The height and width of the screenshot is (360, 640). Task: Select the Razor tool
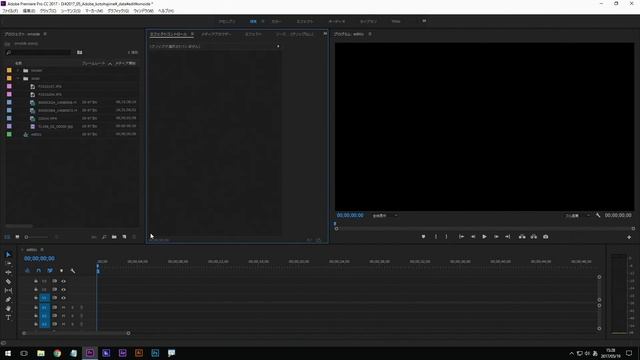coord(8,281)
